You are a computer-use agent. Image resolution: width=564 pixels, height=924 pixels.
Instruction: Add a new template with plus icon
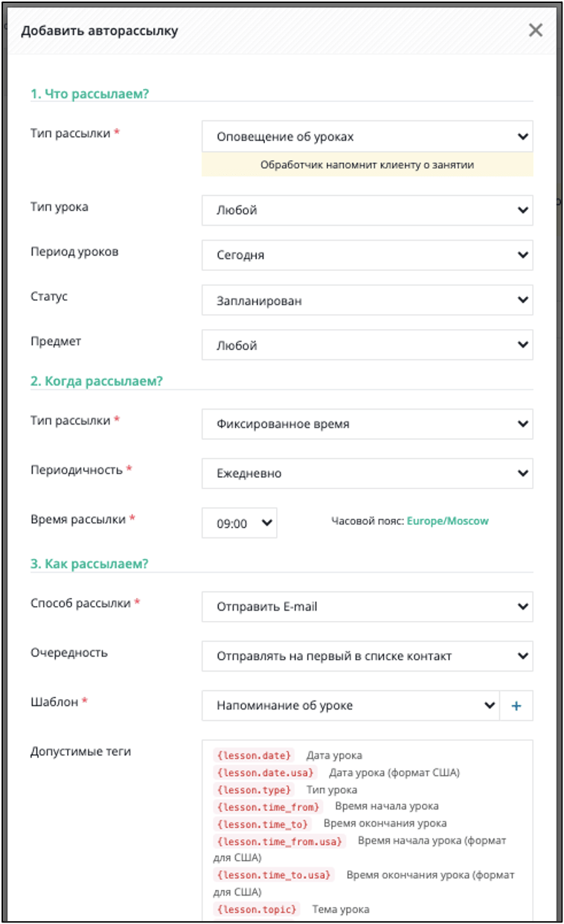tap(516, 706)
